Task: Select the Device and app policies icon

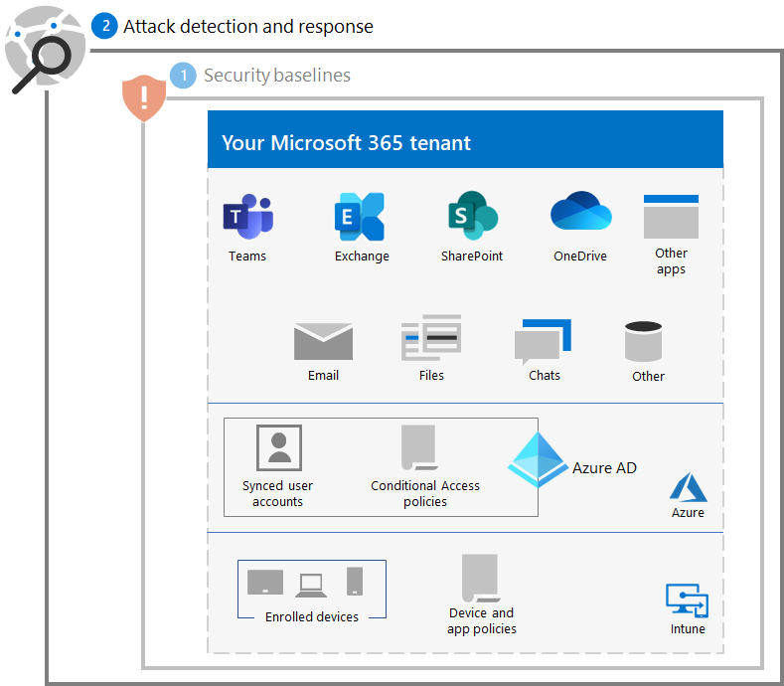Action: click(479, 578)
